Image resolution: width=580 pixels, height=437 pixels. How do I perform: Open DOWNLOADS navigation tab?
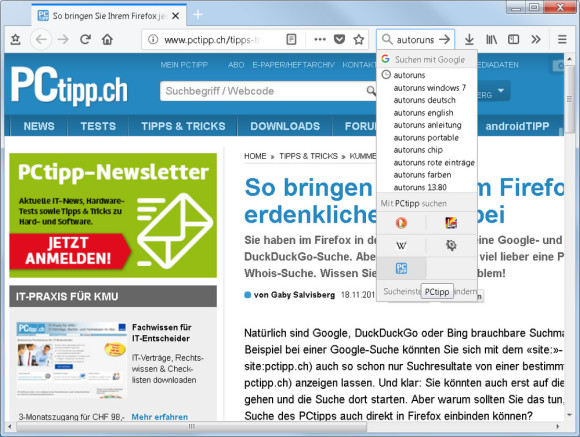pyautogui.click(x=285, y=126)
